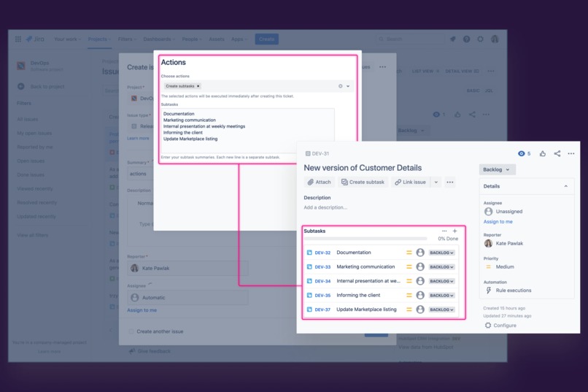Click the blue Create button in header
This screenshot has width=588, height=392.
[x=266, y=39]
